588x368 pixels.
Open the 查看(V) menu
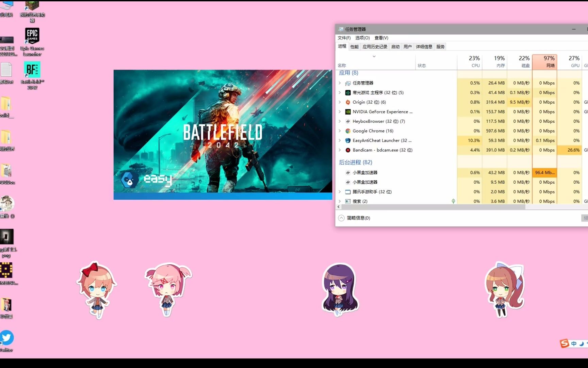(x=381, y=38)
